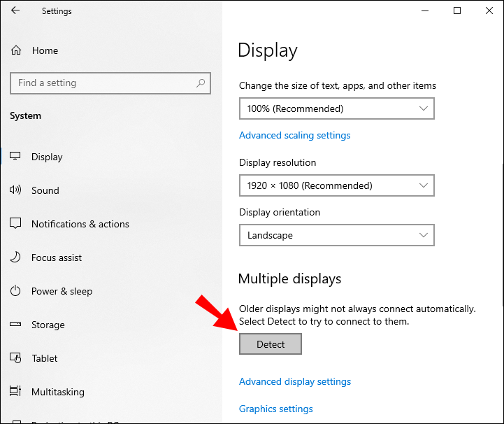Open Power & sleep settings
The image size is (504, 424).
pos(62,291)
